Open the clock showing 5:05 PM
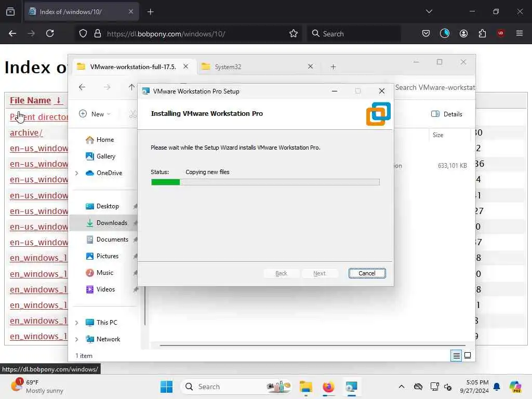This screenshot has width=532, height=399. click(x=474, y=387)
